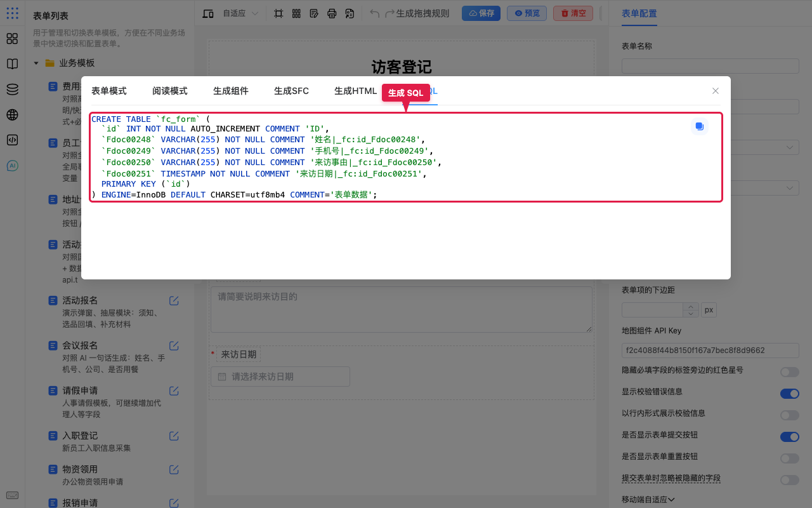Turn on 是否显示表单重置按钮 switch
812x508 pixels.
(790, 458)
